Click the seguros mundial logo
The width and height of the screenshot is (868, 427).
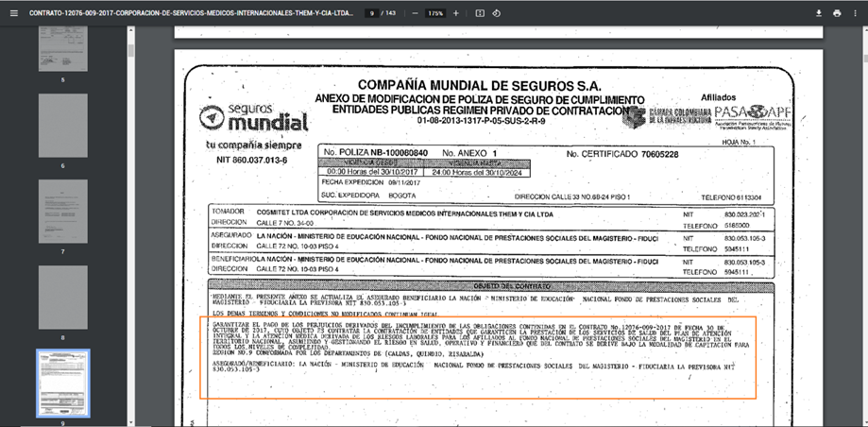(253, 117)
